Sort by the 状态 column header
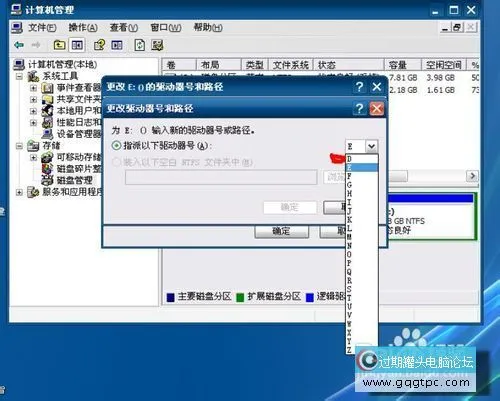Viewport: 500px width, 401px height. 349,65
